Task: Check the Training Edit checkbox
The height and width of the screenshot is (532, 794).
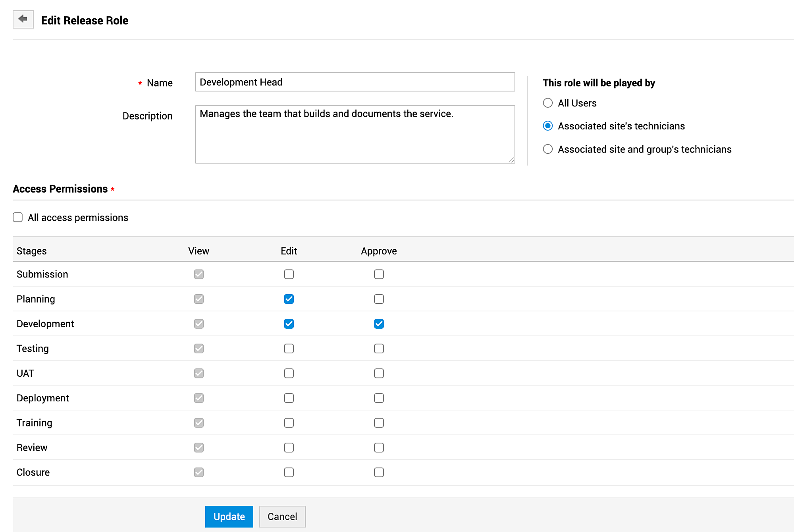Action: tap(289, 423)
